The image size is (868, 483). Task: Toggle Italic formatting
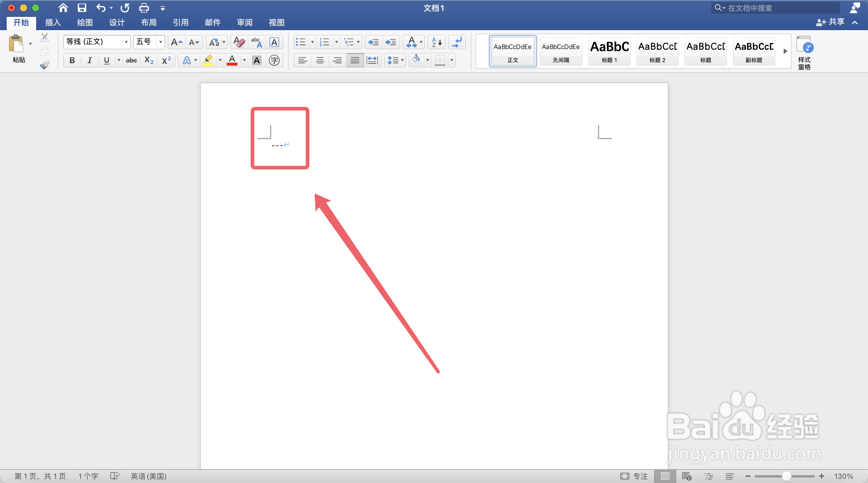[x=89, y=60]
